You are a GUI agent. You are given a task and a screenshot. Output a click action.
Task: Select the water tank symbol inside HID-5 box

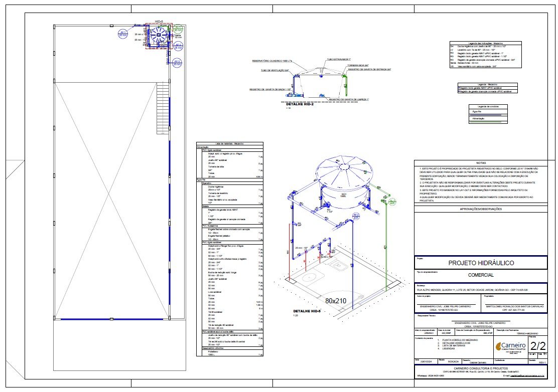pos(158,36)
